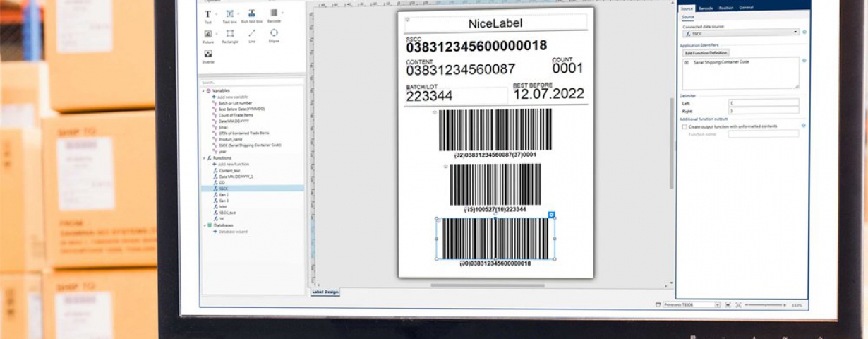Select SSCC number 038312345600000018 text

tap(476, 47)
